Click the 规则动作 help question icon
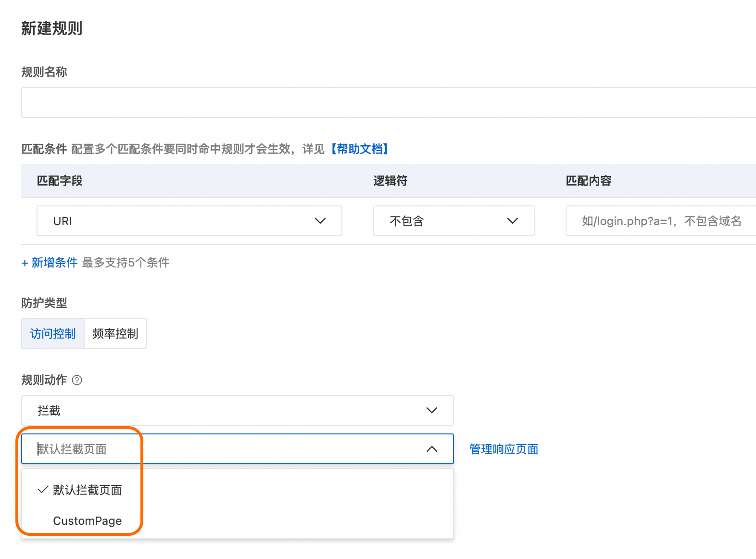Viewport: 756px width, 559px height. tap(77, 380)
